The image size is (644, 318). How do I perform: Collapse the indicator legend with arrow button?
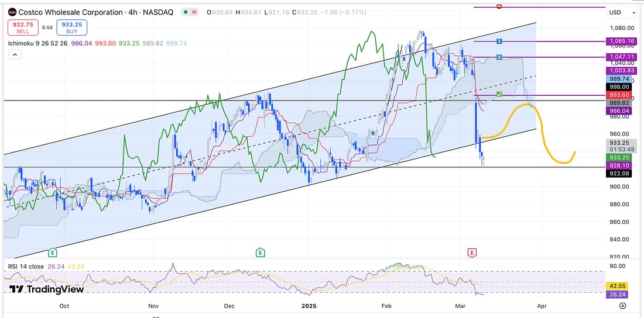pos(15,54)
